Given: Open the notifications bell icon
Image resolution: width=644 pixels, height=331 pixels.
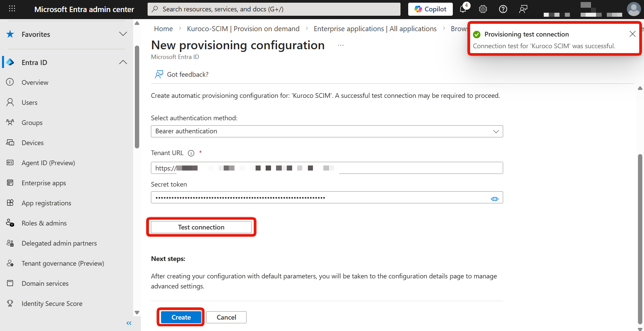Looking at the screenshot, I should click(x=463, y=9).
